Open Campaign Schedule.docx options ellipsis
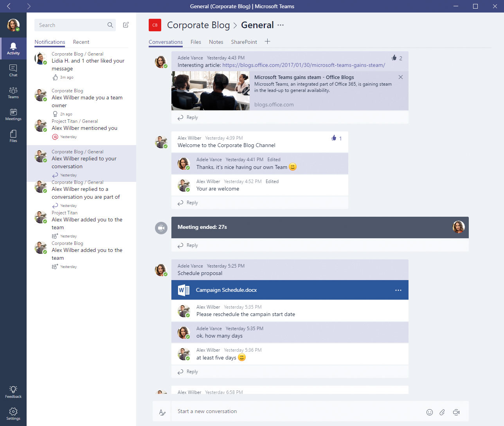 pyautogui.click(x=398, y=290)
